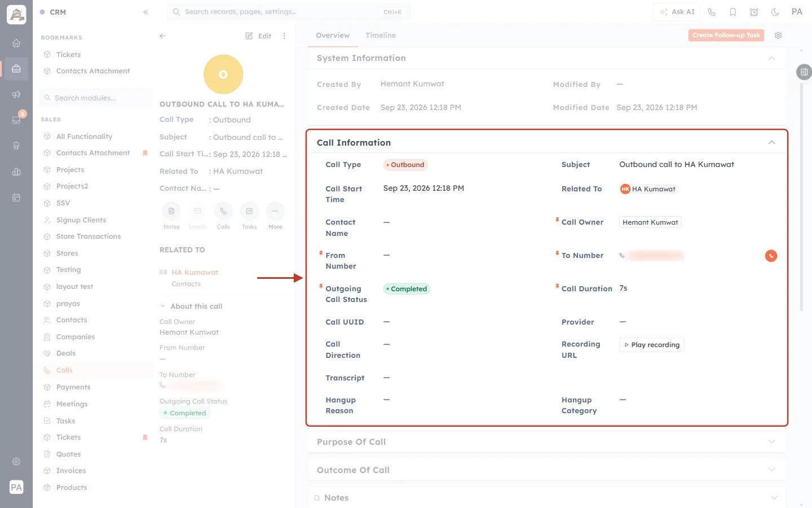Open Deals module in sidebar
Viewport: 812px width, 508px height.
(x=65, y=353)
